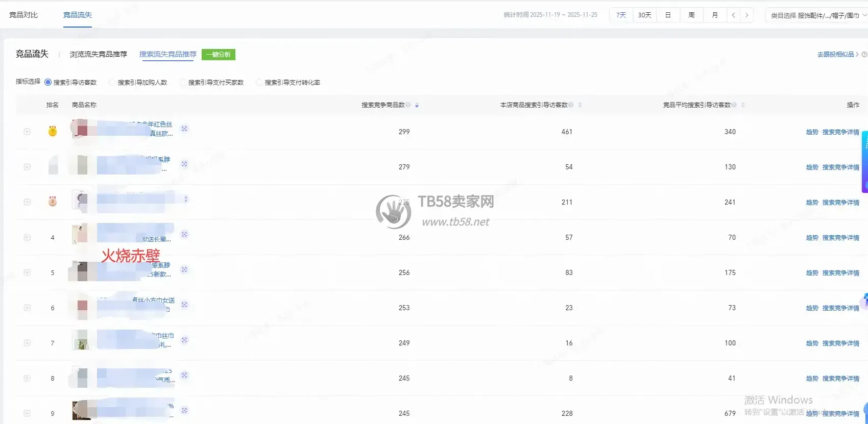Expand the rank 7 row
868x424 pixels.
[27, 343]
